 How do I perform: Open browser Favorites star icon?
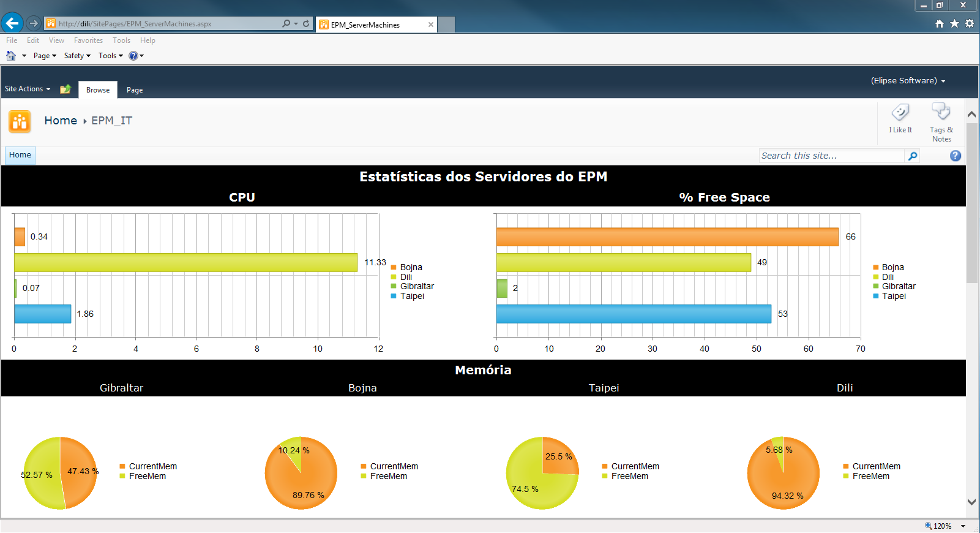click(954, 23)
